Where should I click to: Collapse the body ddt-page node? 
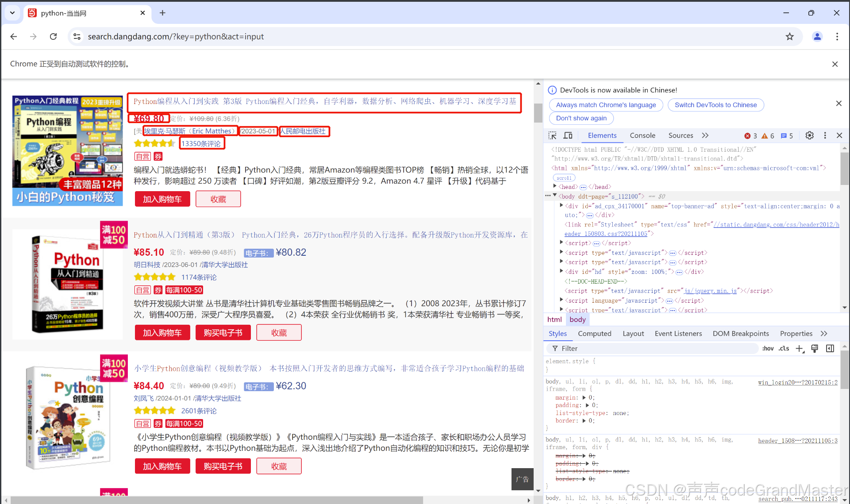[x=555, y=195]
